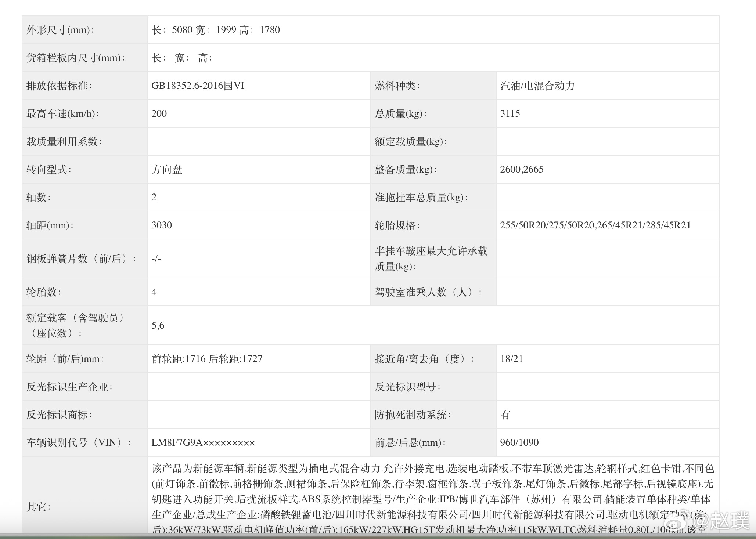
Task: Click the label '轮胎规格:'
Action: [397, 225]
